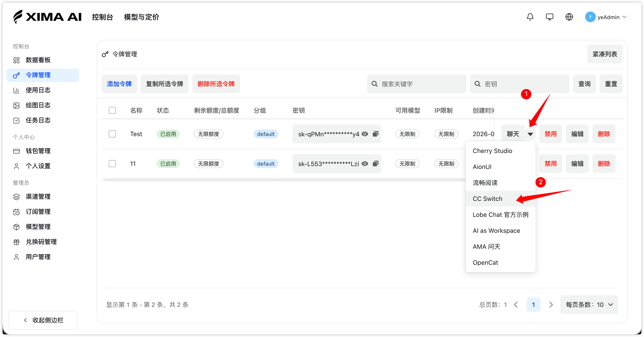Reveal the token 11 key with eye icon

click(x=365, y=164)
